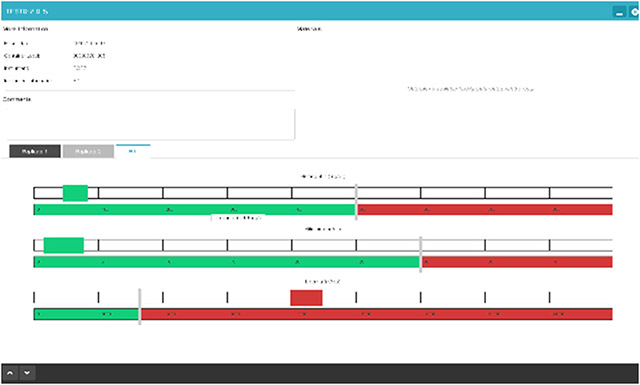Select the red value marker on the bottom gauge
This screenshot has width=640, height=385.
[x=306, y=298]
